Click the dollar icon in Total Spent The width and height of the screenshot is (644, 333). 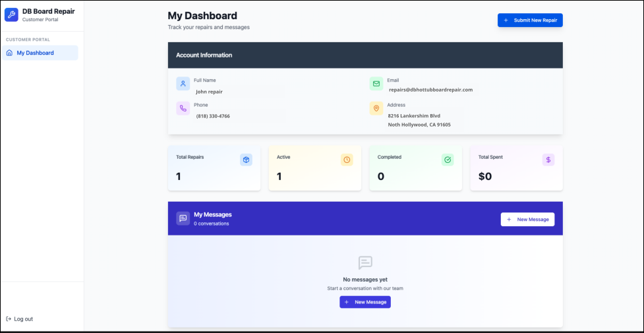pyautogui.click(x=548, y=160)
